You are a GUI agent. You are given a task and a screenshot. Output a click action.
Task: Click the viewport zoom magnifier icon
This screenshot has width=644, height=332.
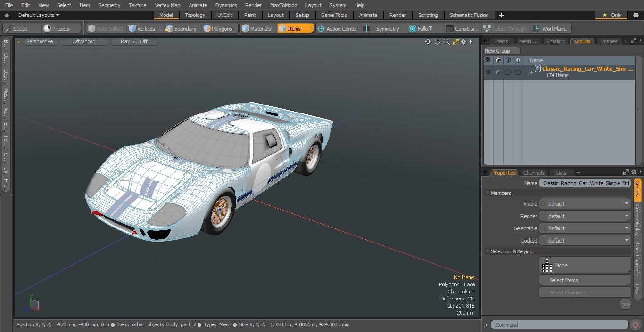[446, 42]
